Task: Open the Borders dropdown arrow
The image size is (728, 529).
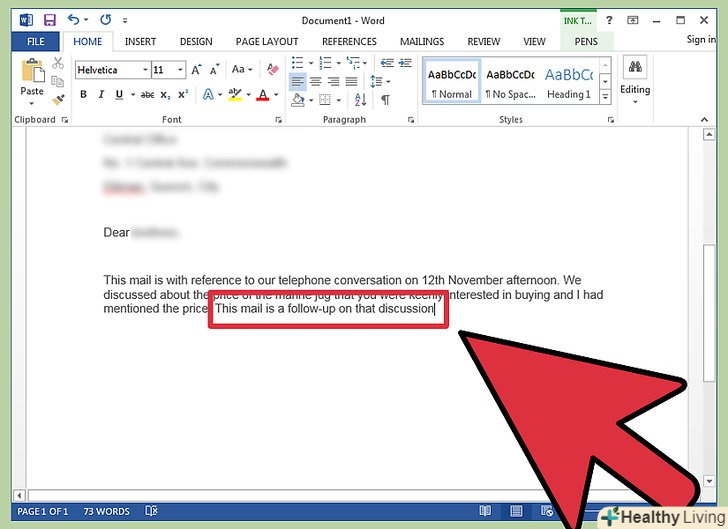Action: coord(339,100)
